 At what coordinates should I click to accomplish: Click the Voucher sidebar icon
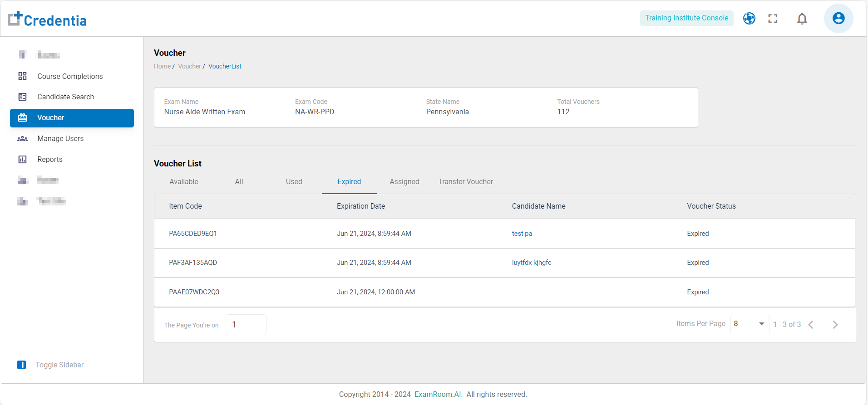pyautogui.click(x=22, y=118)
